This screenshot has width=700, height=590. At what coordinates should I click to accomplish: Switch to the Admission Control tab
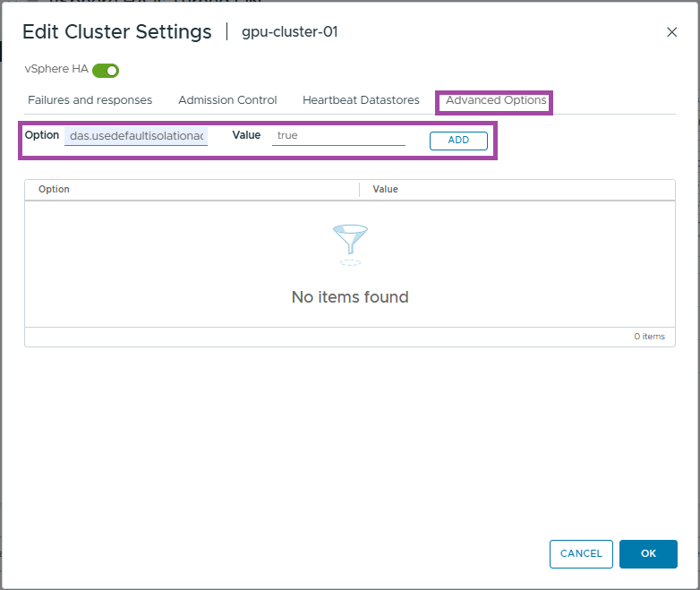point(227,100)
